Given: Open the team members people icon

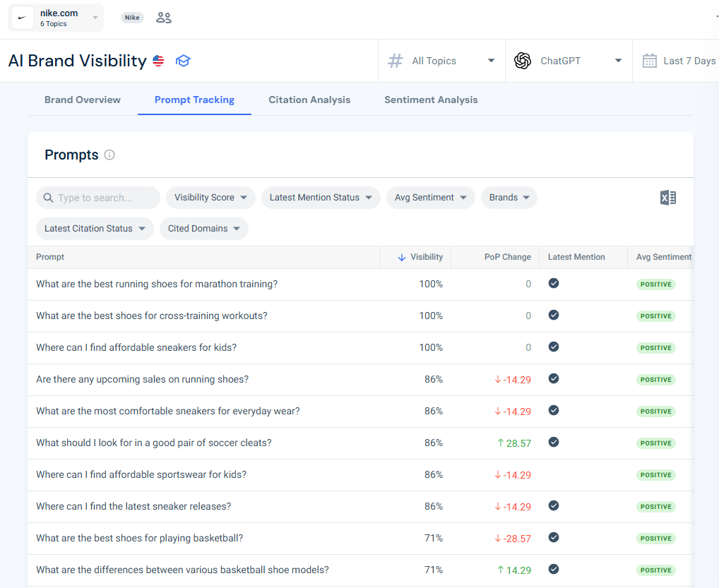Looking at the screenshot, I should (164, 18).
